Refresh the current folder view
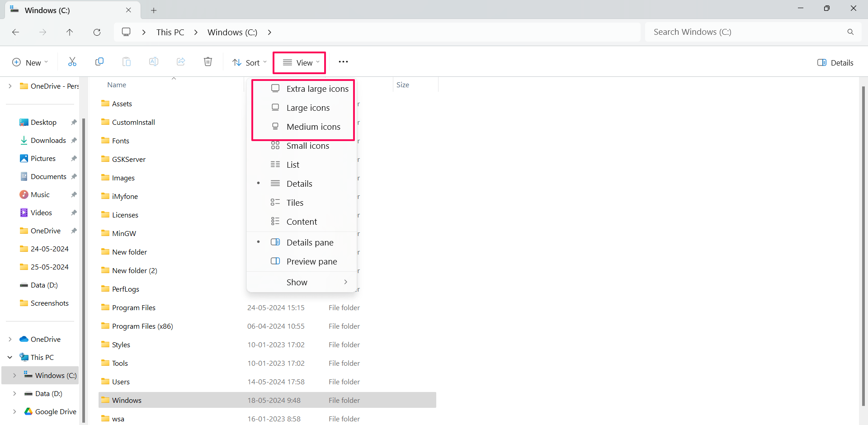 pyautogui.click(x=97, y=32)
